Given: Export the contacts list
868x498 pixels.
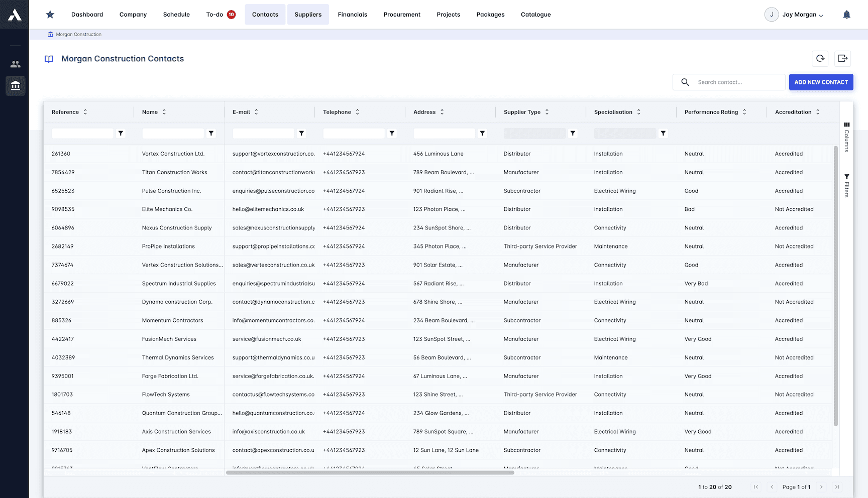Looking at the screenshot, I should [x=843, y=58].
